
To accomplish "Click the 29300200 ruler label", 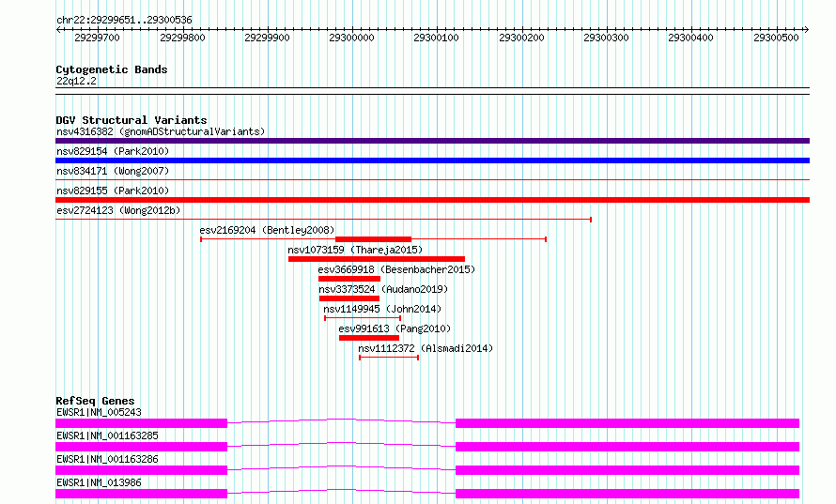I will [x=521, y=38].
